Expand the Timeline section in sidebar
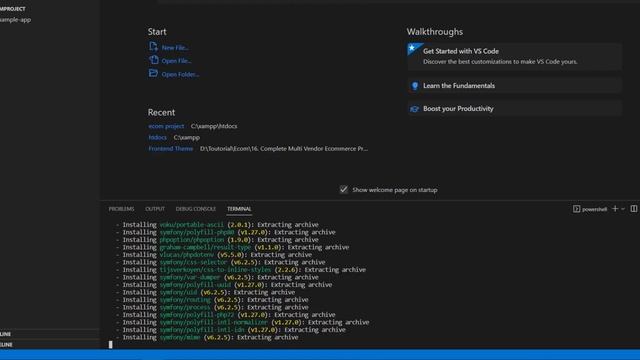Screen dimensions: 640x360 pyautogui.click(x=49, y=344)
